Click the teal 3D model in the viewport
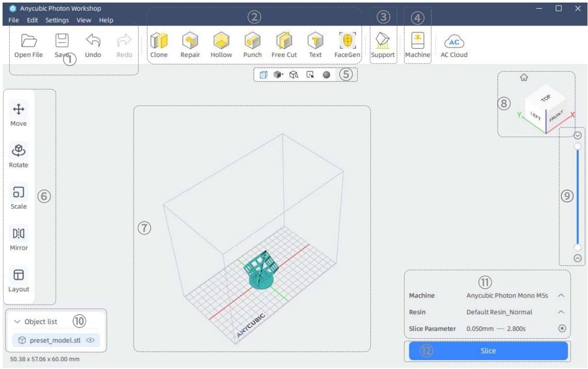 coord(262,270)
